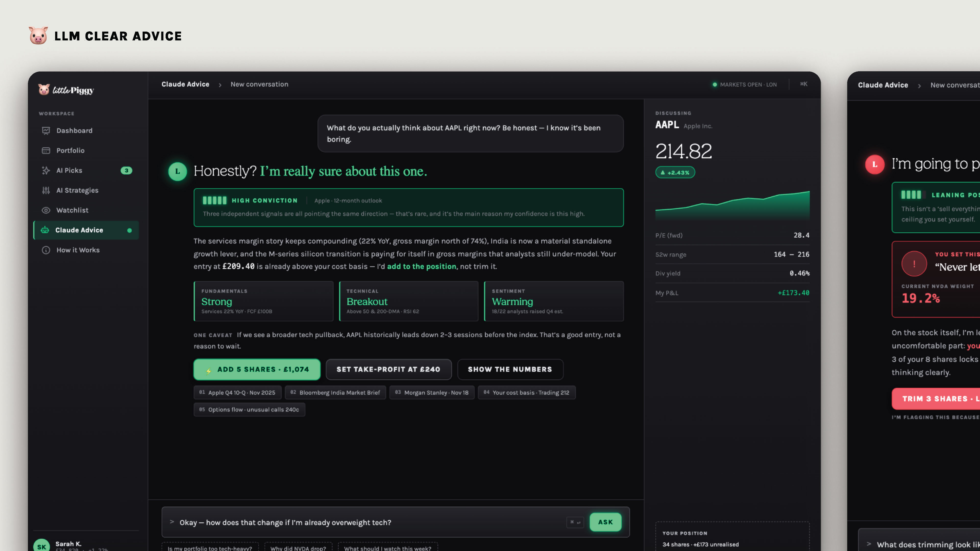Open source 03 Morgan Stanley Nov 18

pyautogui.click(x=432, y=392)
